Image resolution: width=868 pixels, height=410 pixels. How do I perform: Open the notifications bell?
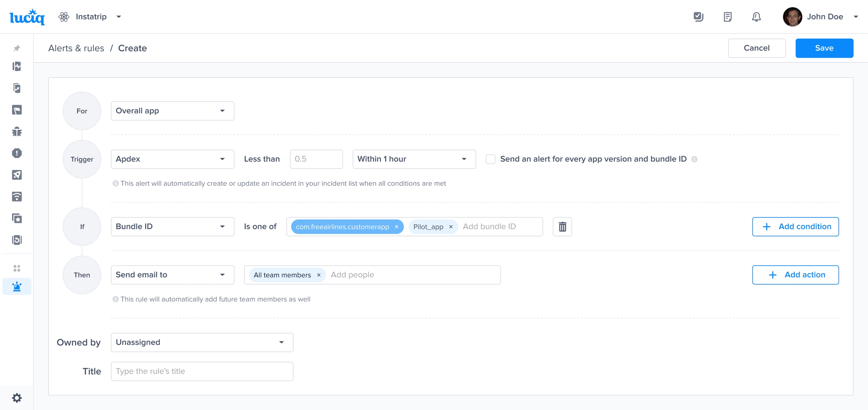(756, 17)
